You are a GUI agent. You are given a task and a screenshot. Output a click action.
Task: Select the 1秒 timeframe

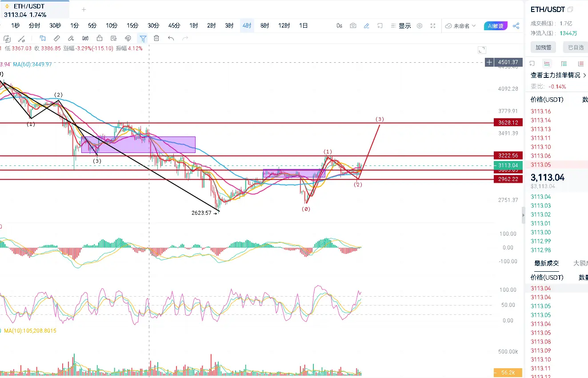point(16,26)
